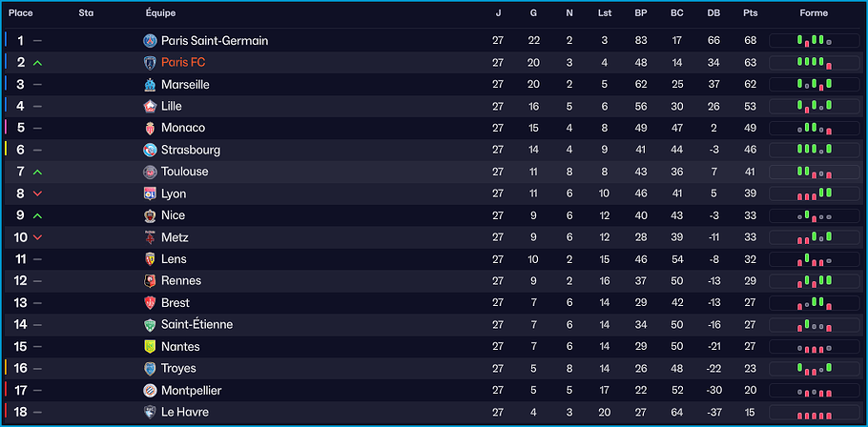Image resolution: width=868 pixels, height=427 pixels.
Task: Click the Place column header
Action: [x=21, y=13]
